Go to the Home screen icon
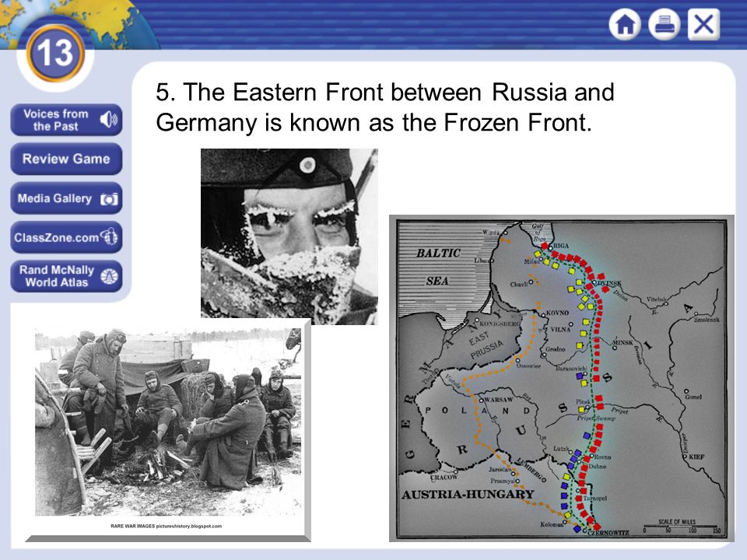 pyautogui.click(x=625, y=24)
